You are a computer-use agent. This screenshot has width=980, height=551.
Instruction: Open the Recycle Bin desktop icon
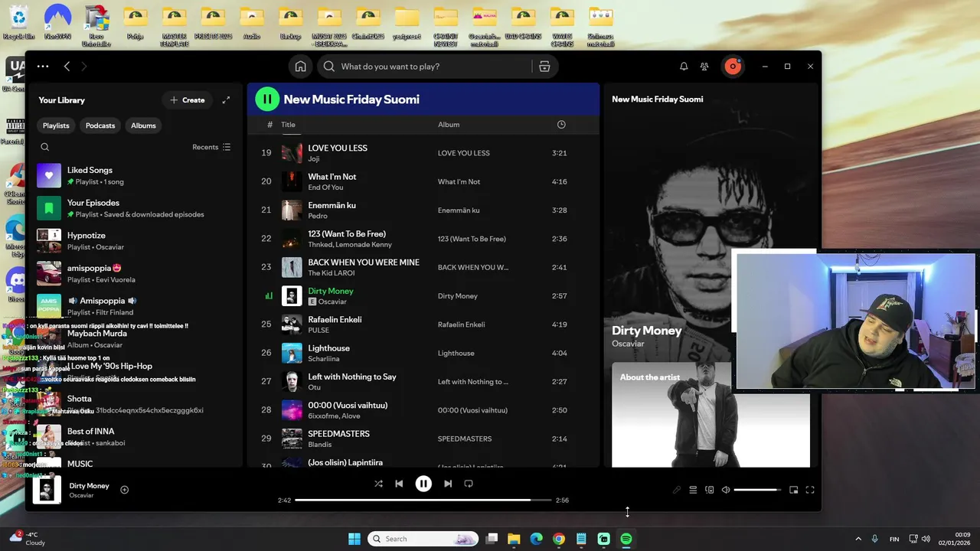18,21
